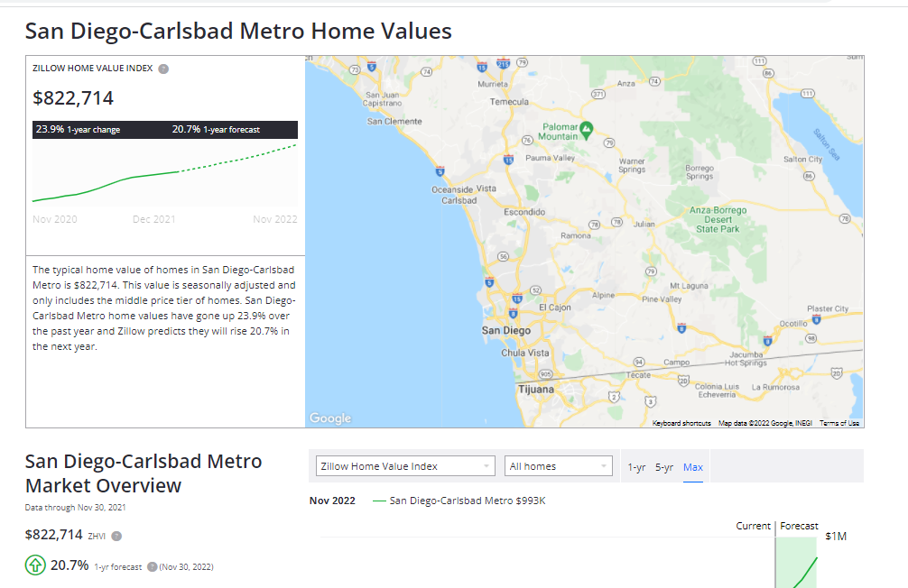908x588 pixels.
Task: Click the Google logo on the map
Action: click(330, 418)
